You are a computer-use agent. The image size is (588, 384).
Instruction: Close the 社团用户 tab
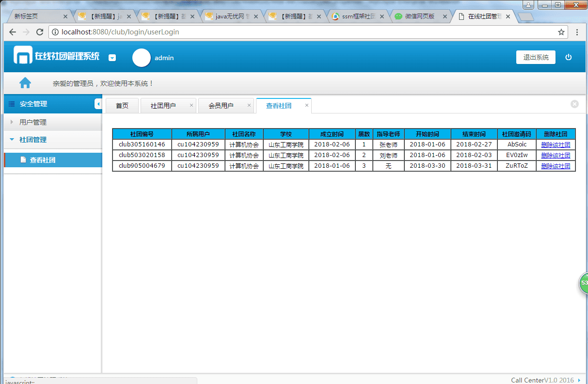(x=191, y=105)
